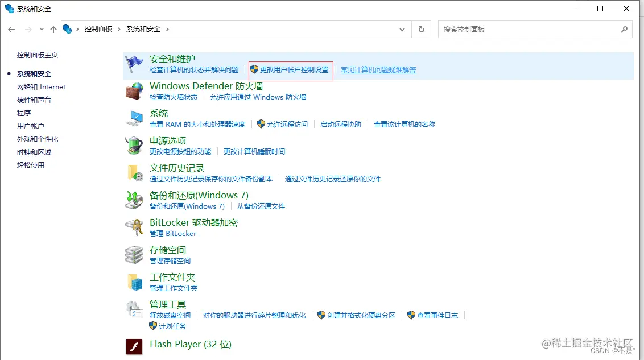Click the Backup and Restore (Windows 7) icon

click(134, 200)
